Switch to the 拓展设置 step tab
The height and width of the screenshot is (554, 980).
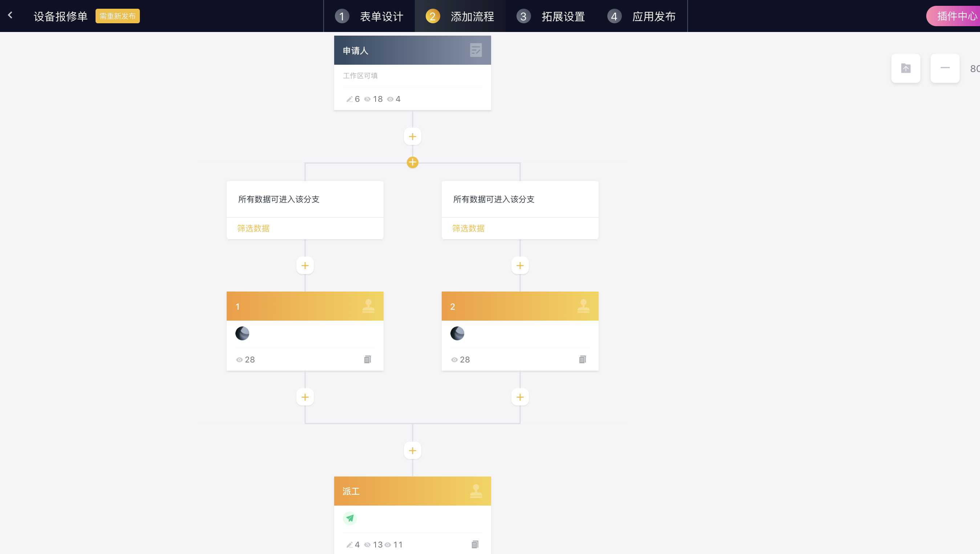[551, 16]
